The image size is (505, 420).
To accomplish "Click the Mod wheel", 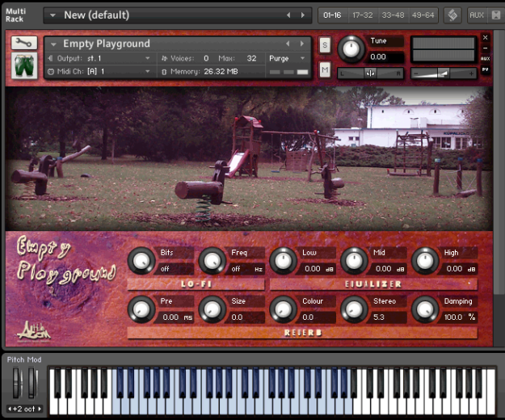I will [x=32, y=384].
